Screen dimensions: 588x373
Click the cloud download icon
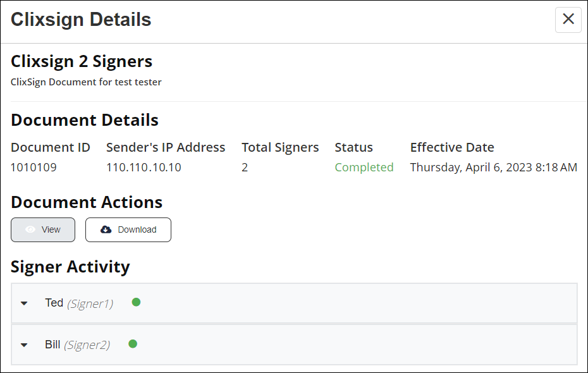pos(106,229)
